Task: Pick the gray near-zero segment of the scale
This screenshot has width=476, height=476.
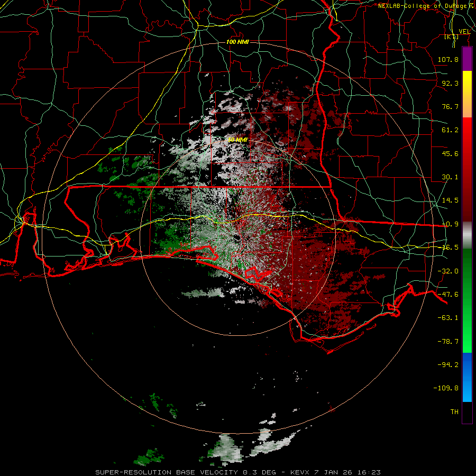Action: pos(467,235)
